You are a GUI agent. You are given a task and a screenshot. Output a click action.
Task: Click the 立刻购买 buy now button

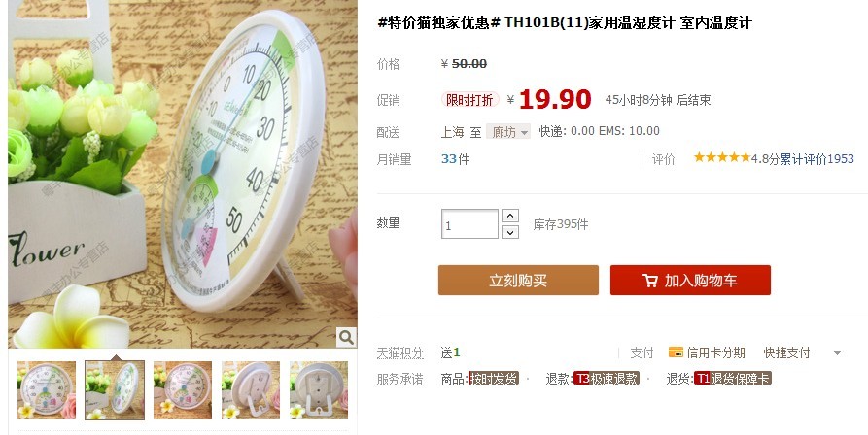pos(518,281)
